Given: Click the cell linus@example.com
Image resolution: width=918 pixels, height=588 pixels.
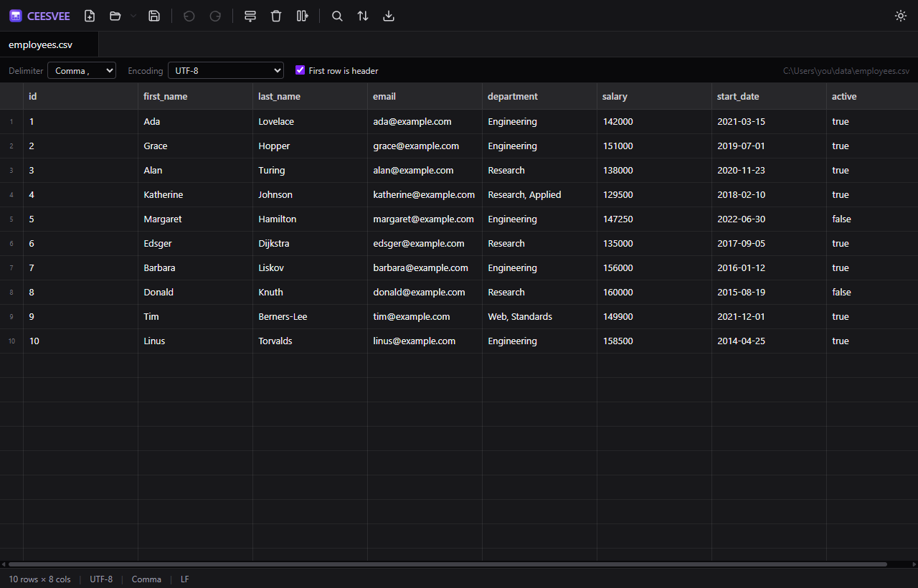Looking at the screenshot, I should pos(425,341).
